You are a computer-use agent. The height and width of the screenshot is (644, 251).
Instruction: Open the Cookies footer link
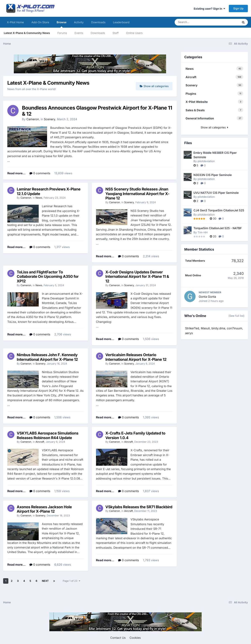(x=135, y=638)
